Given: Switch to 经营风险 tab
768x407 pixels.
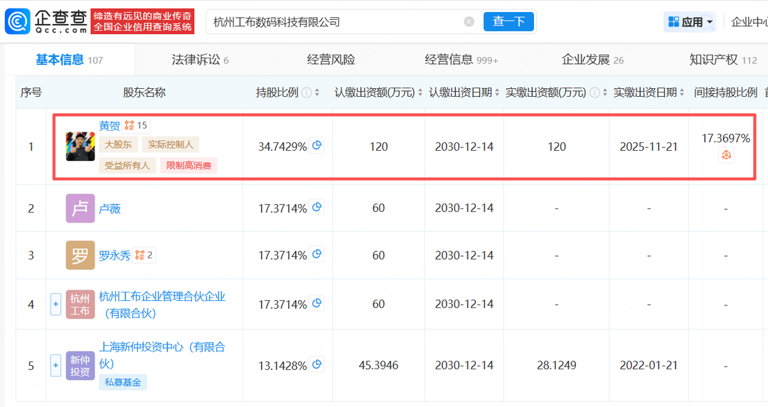Looking at the screenshot, I should (331, 60).
